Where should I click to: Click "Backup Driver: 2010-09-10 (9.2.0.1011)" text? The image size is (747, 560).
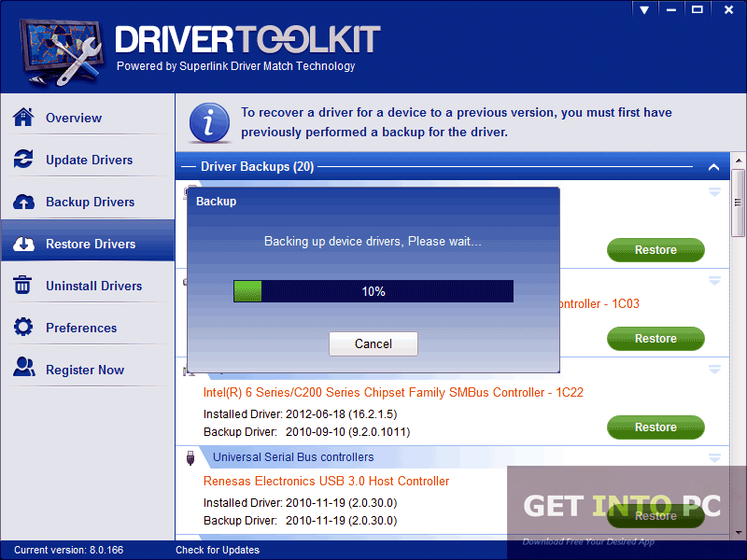(x=306, y=432)
